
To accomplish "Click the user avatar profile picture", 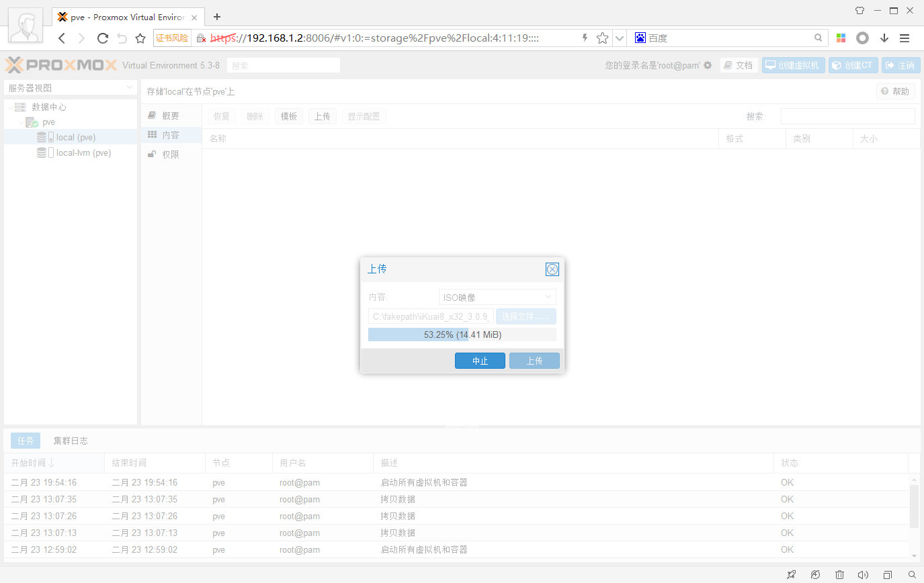I will tap(26, 26).
